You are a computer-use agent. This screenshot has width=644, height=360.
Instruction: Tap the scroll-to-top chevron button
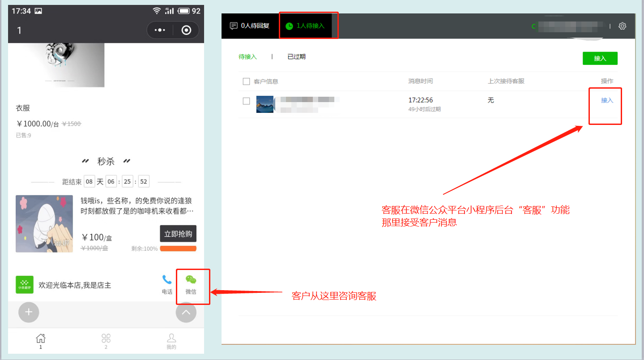186,312
